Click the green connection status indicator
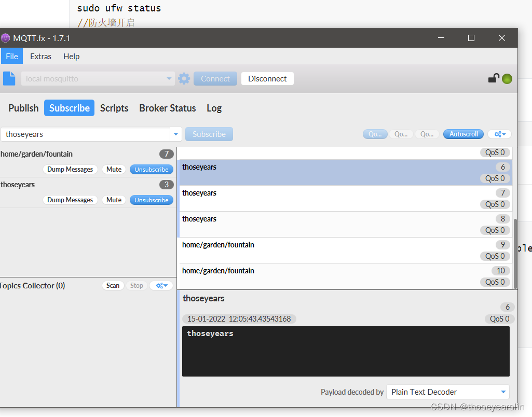Viewport: 532px width, 417px height. pyautogui.click(x=507, y=79)
